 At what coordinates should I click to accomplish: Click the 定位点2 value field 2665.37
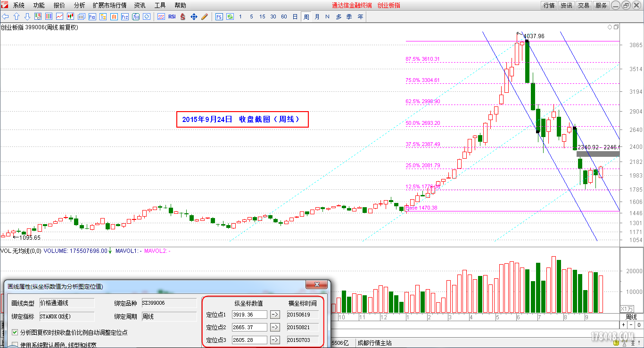pos(249,327)
